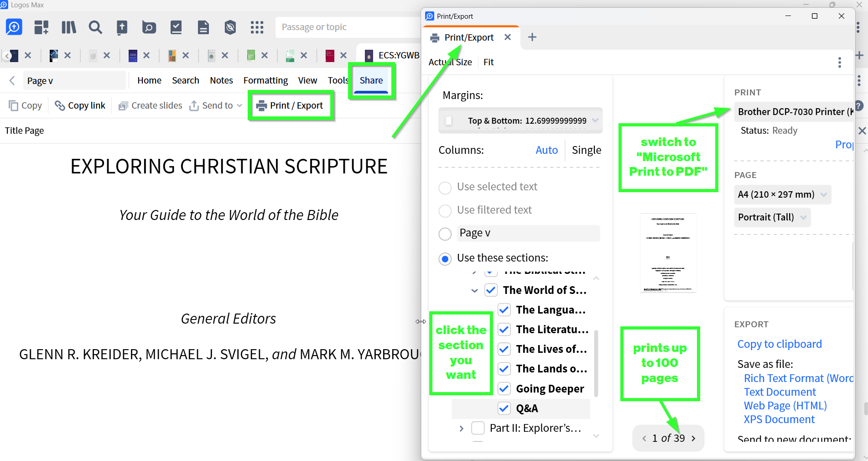This screenshot has width=868, height=461.
Task: Select the Use filtered text radio button
Action: pyautogui.click(x=445, y=211)
